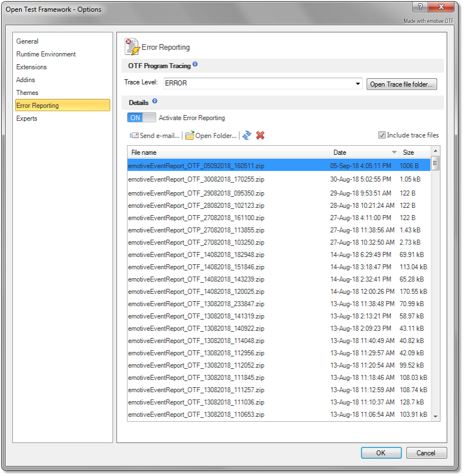464x476 pixels.
Task: Click the Size column header
Action: tap(414, 153)
